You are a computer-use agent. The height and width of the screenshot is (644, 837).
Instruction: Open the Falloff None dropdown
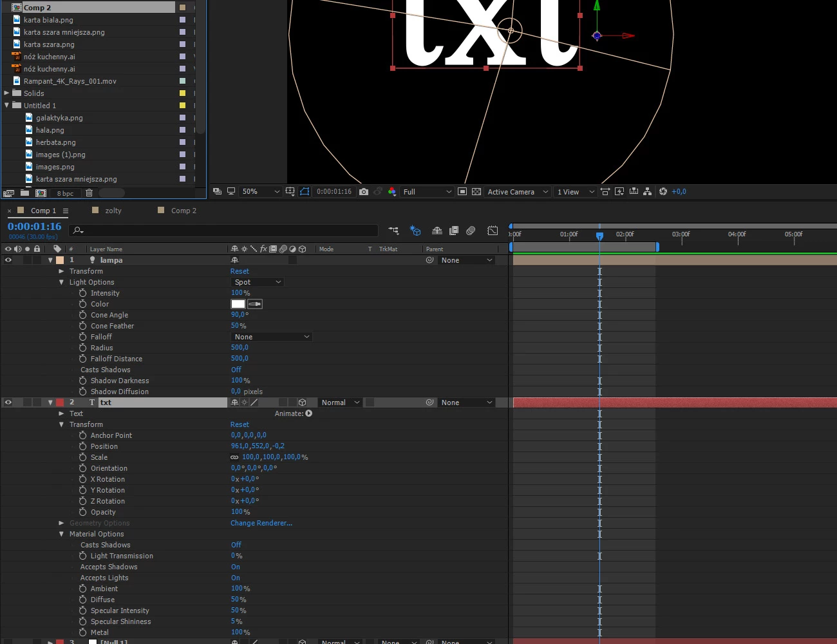[x=271, y=337]
